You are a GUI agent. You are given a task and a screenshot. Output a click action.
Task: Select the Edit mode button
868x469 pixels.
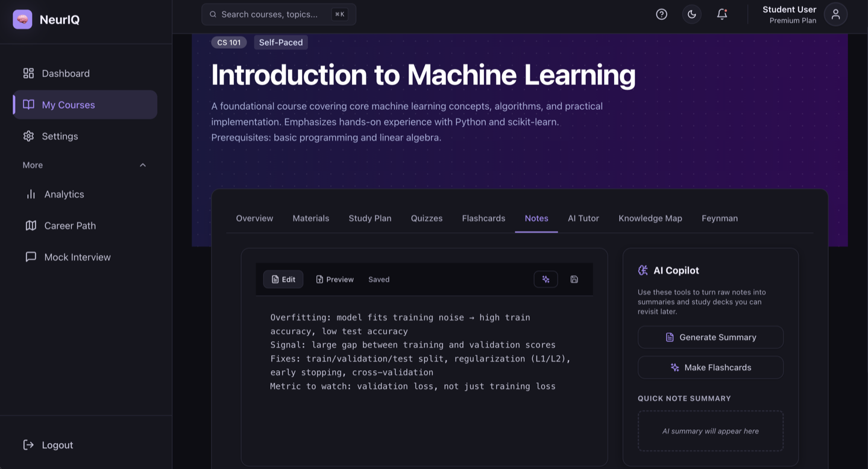point(283,279)
